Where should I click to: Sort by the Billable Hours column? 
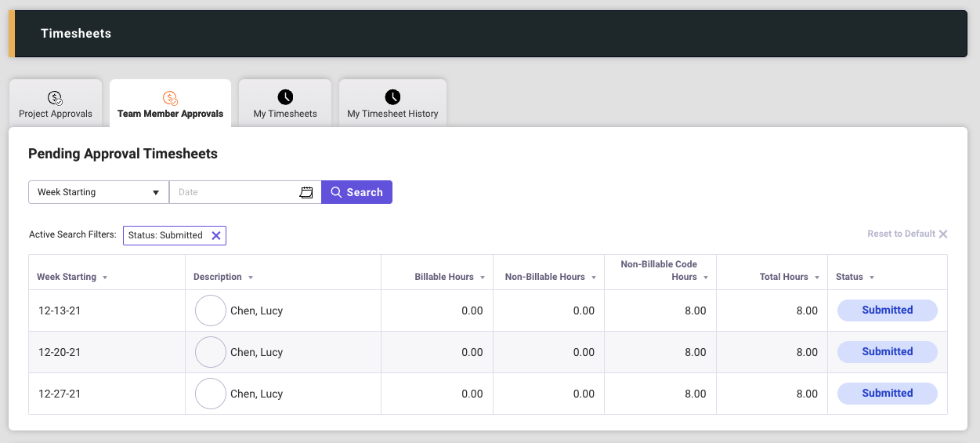coord(449,277)
